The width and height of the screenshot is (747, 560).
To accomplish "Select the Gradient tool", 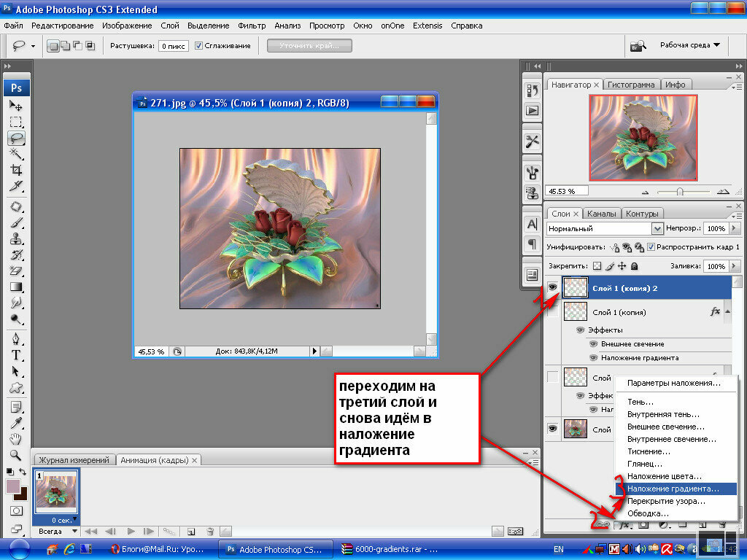I will click(16, 287).
